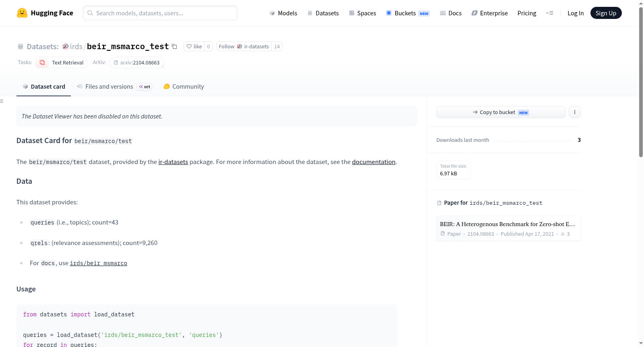Open the Docs section
This screenshot has height=347, width=644.
(x=451, y=13)
